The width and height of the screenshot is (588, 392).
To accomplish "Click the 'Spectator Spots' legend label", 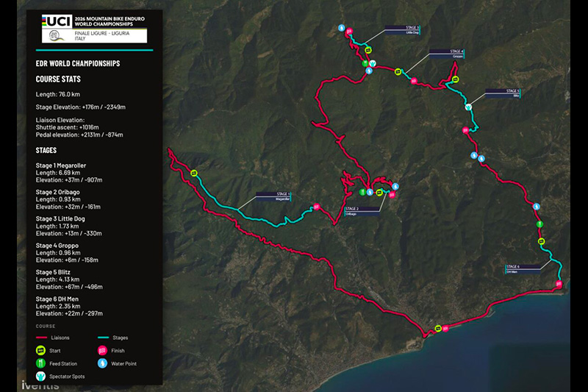I will tap(67, 377).
